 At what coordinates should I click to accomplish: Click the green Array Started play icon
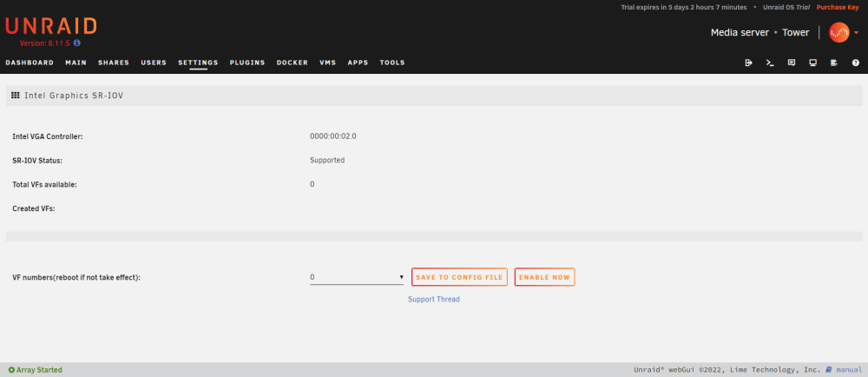[11, 370]
